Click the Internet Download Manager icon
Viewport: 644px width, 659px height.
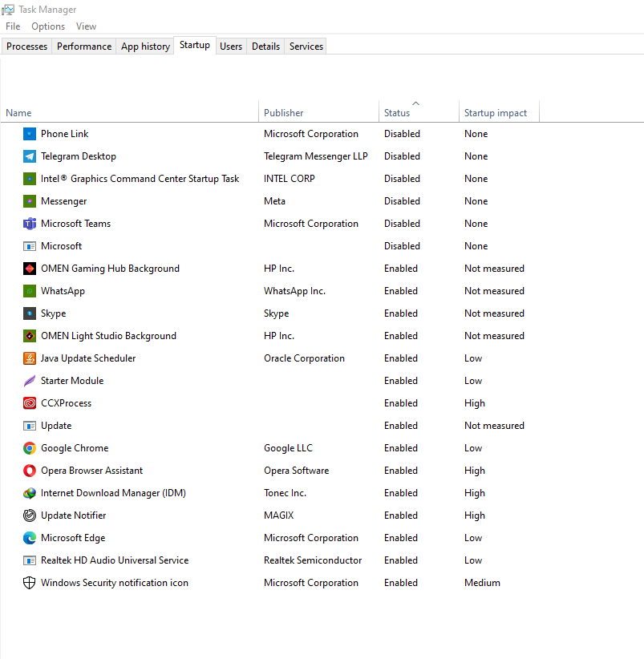pyautogui.click(x=30, y=493)
